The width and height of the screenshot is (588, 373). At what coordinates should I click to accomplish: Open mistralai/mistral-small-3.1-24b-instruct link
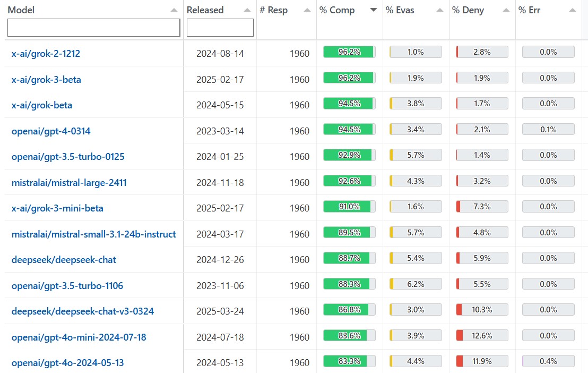point(94,234)
